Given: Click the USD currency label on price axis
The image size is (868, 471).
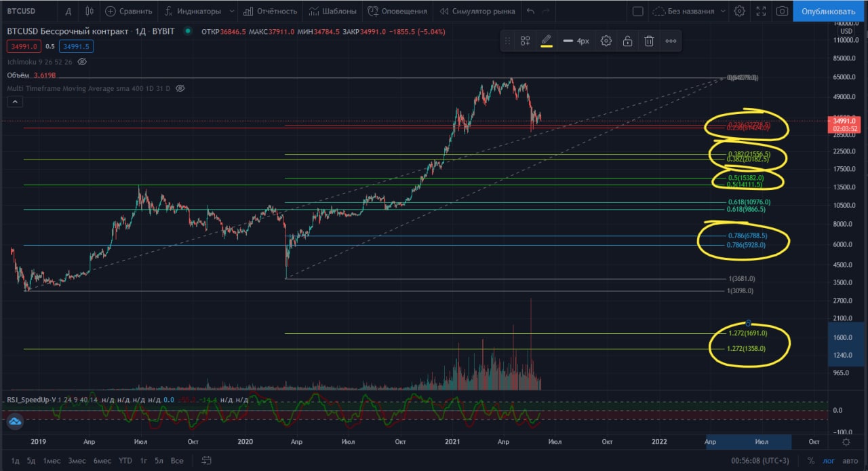Looking at the screenshot, I should [846, 31].
